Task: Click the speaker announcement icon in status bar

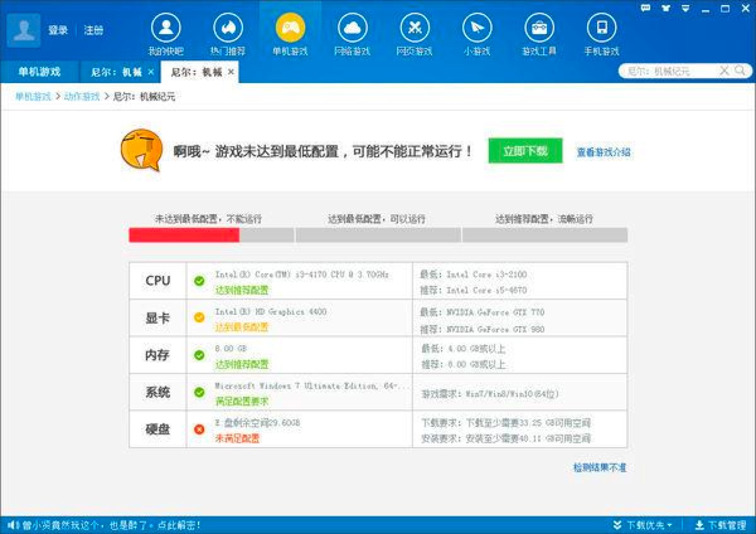Action: [12, 525]
